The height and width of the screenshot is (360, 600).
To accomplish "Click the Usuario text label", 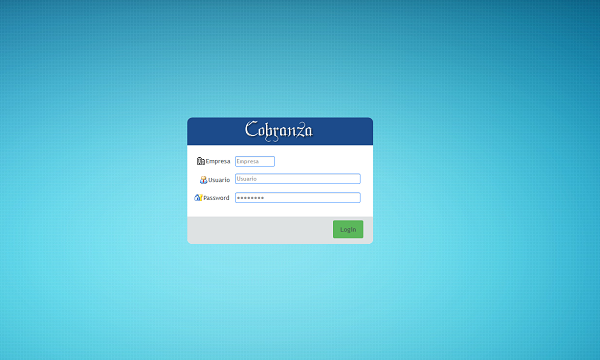I will pyautogui.click(x=219, y=180).
